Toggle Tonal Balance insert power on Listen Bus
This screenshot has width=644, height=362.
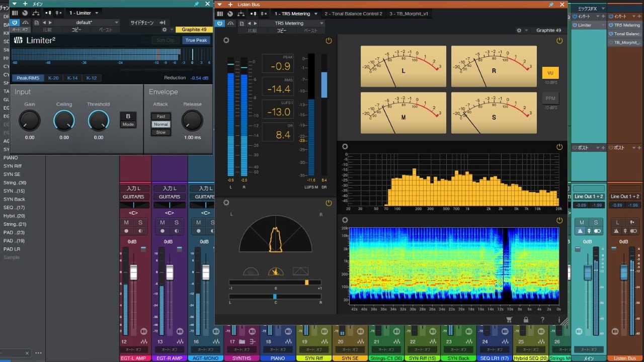click(611, 34)
